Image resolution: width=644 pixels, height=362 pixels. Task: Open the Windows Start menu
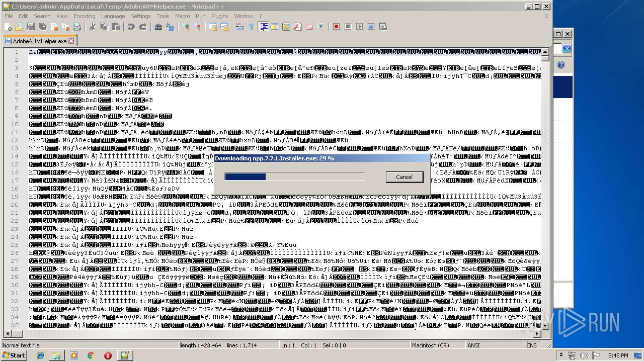pos(14,355)
